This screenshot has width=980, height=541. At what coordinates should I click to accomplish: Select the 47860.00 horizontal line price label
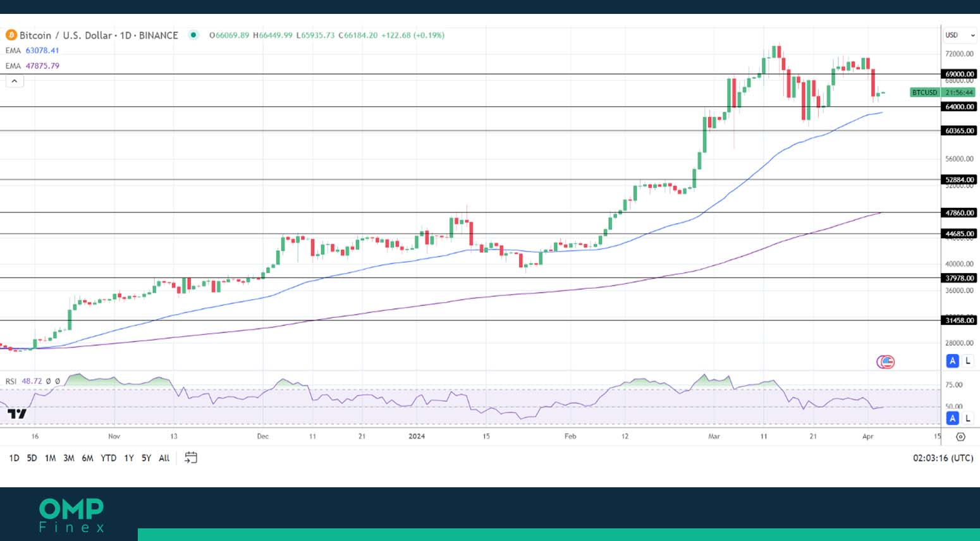(959, 213)
